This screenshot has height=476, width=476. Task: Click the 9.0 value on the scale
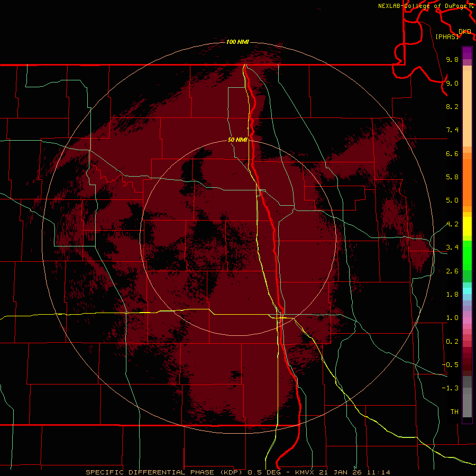click(x=452, y=83)
